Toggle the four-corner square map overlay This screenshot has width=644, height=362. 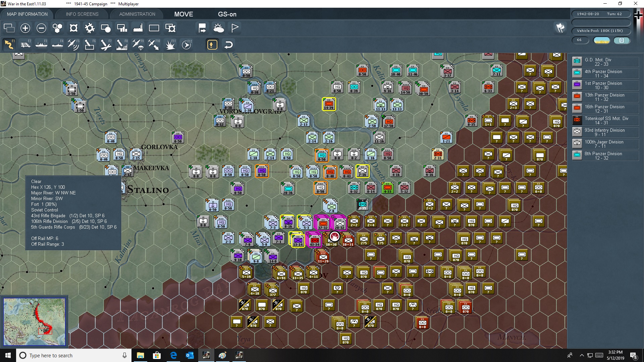click(x=73, y=28)
